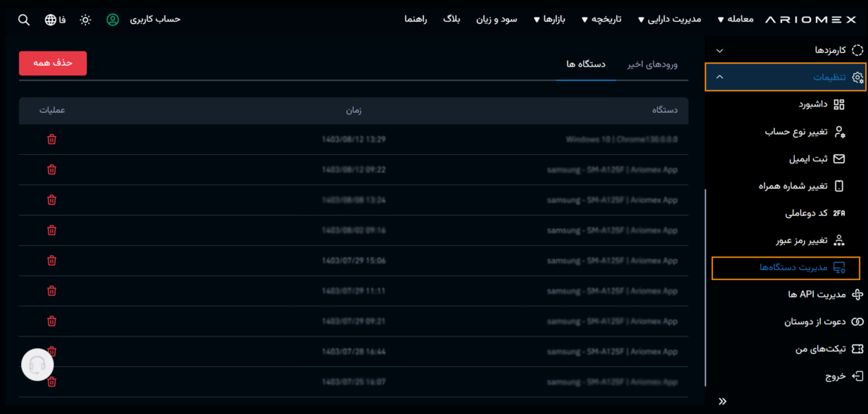Image resolution: width=868 pixels, height=414 pixels.
Task: Delete the Windows 10 Chrome device
Action: pos(51,139)
